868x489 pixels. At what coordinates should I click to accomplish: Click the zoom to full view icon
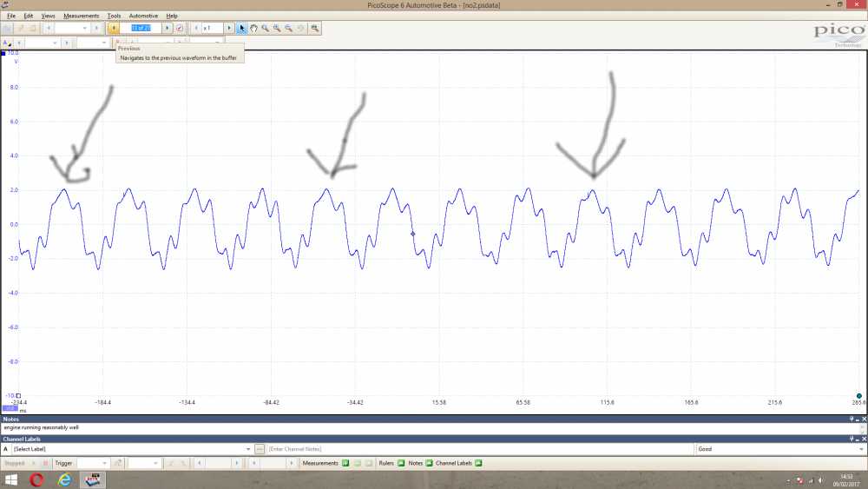coord(314,28)
